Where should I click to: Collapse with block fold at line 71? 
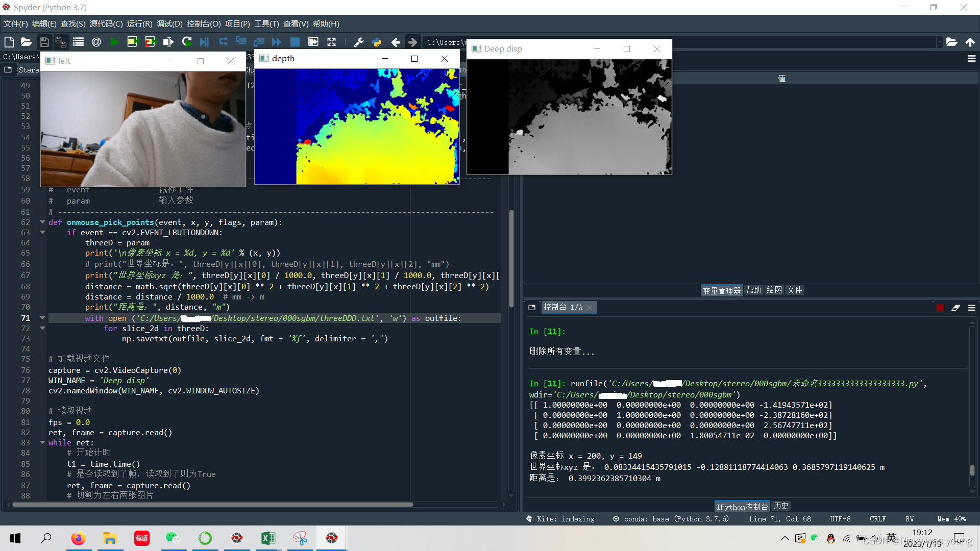[42, 318]
